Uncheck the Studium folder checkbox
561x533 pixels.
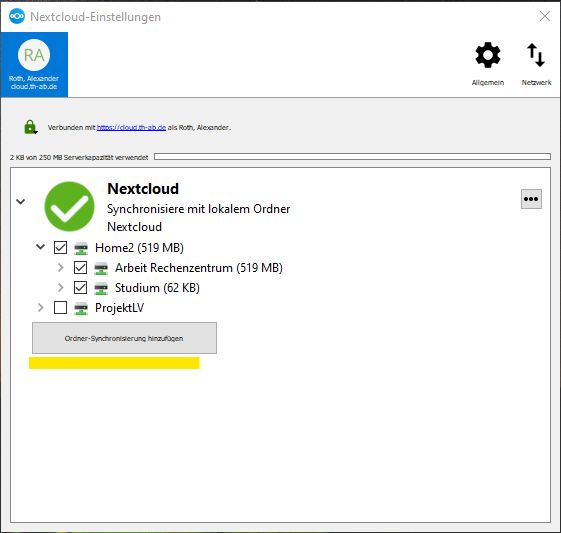80,288
